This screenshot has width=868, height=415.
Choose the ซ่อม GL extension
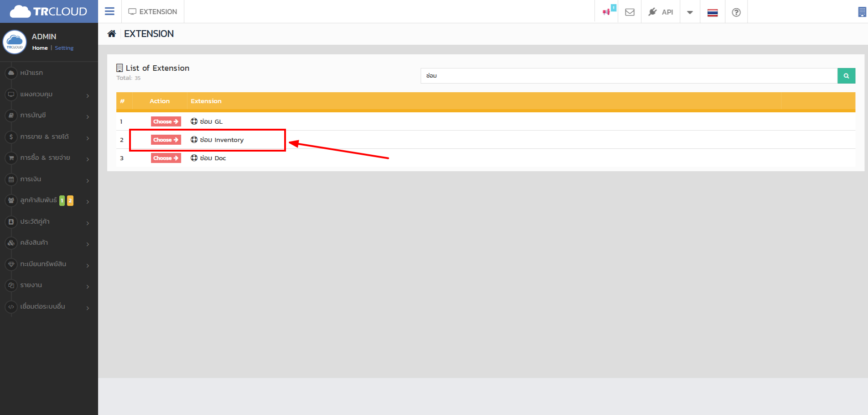166,121
